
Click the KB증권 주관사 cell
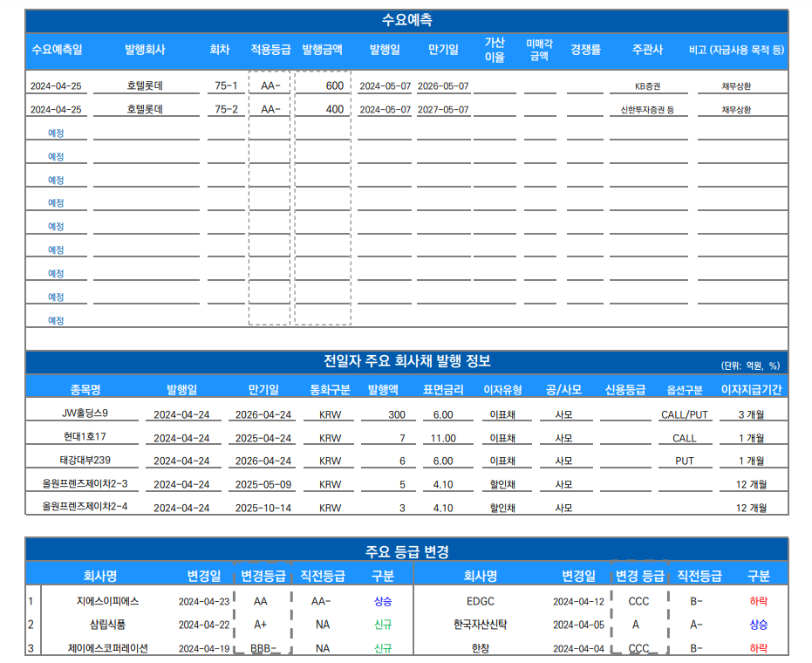point(646,86)
